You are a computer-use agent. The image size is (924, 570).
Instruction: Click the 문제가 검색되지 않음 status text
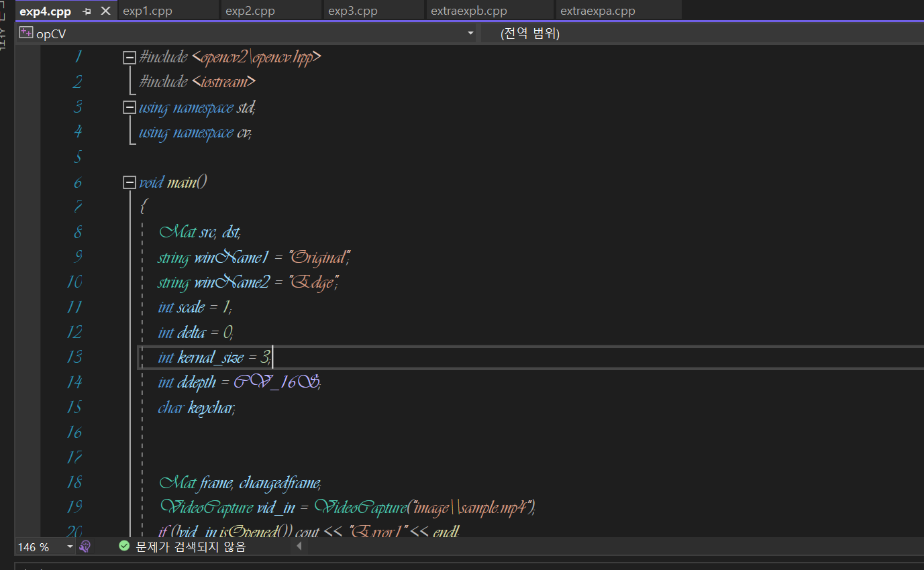tap(191, 547)
